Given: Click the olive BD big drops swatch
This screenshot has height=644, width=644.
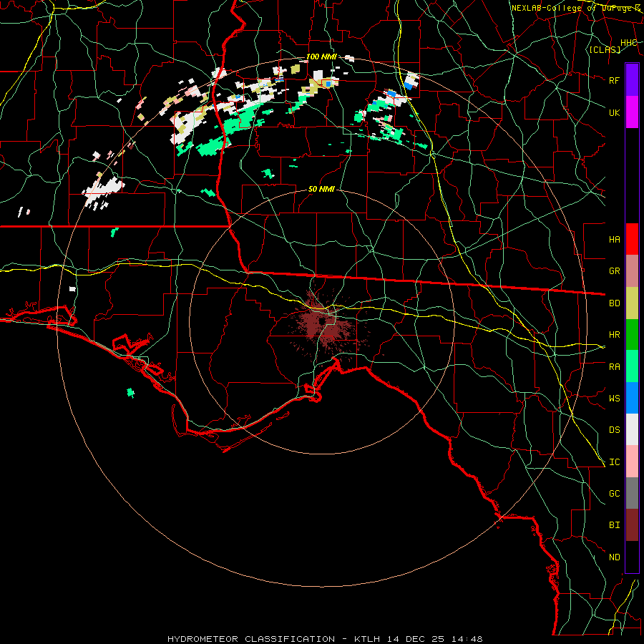Looking at the screenshot, I should 632,303.
